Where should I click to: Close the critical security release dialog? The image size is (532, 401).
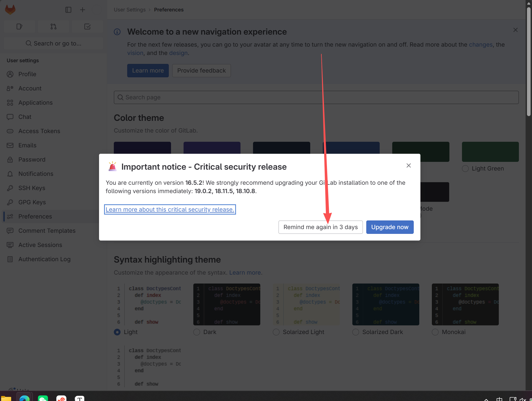tap(409, 165)
